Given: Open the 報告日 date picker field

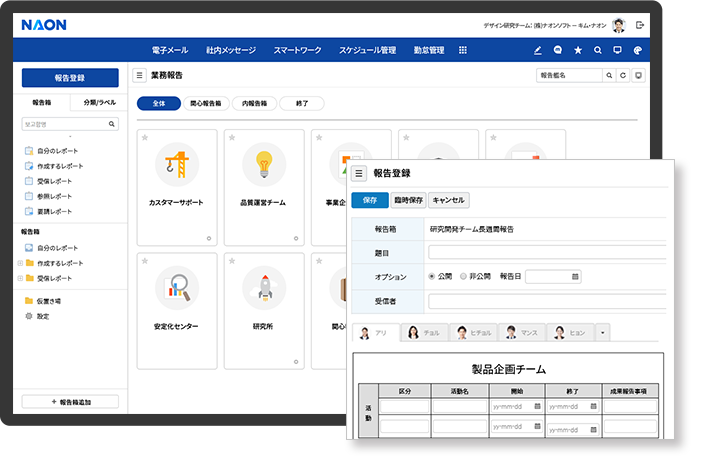Looking at the screenshot, I should point(553,276).
